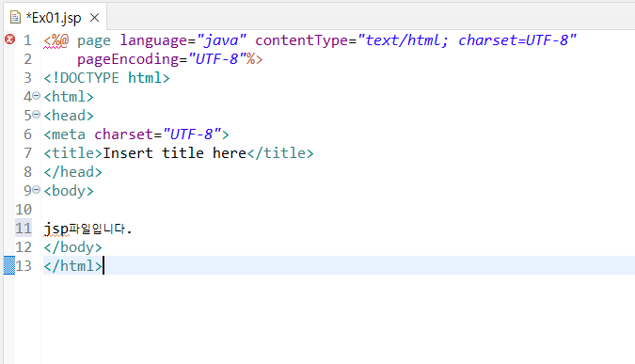Collapse the head tag fold on line 5

36,115
